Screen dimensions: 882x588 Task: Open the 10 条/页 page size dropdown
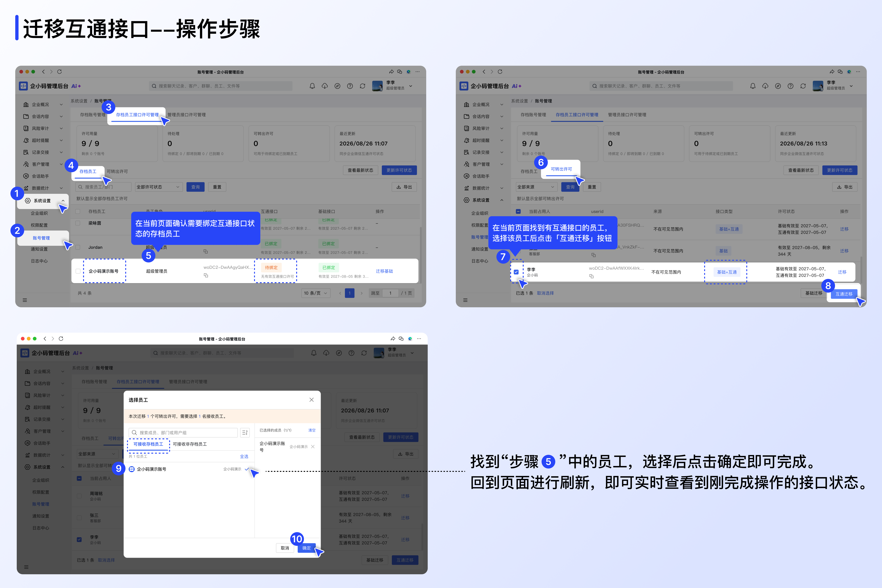coord(316,293)
